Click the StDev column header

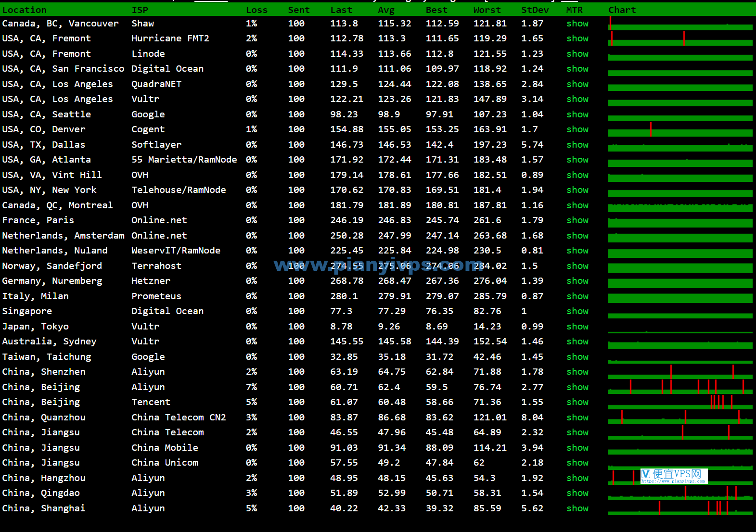[x=535, y=10]
